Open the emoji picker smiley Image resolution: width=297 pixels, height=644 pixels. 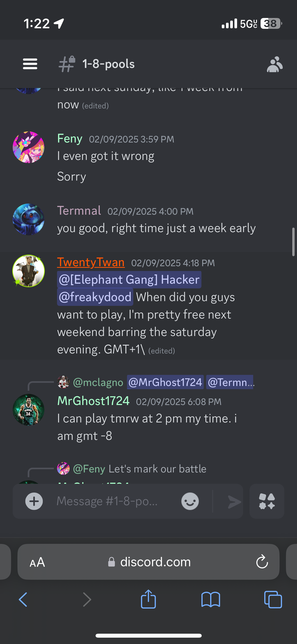(190, 501)
